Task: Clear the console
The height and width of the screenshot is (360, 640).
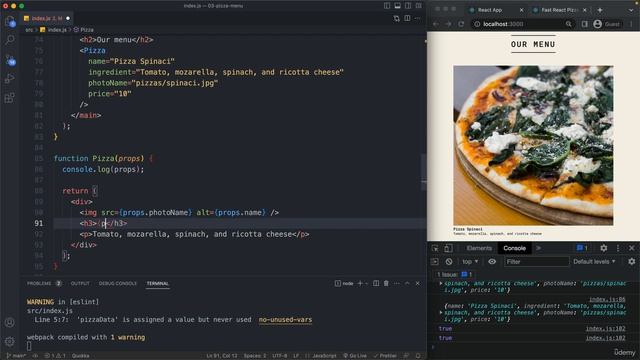Action: (449, 262)
